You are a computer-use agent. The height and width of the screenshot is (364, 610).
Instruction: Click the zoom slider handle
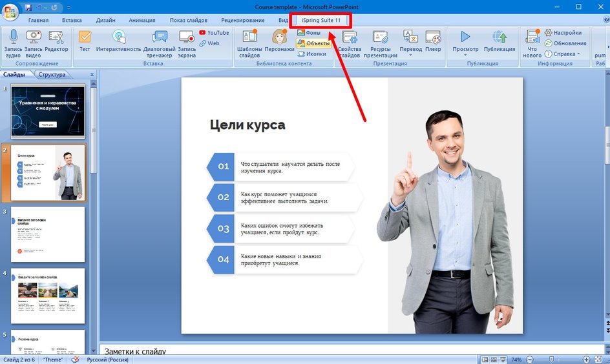[551, 359]
